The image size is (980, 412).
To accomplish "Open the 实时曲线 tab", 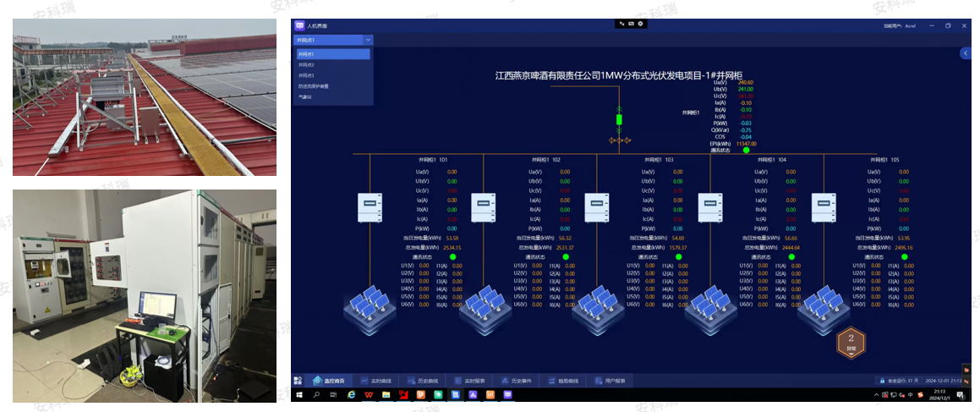I will pos(375,380).
